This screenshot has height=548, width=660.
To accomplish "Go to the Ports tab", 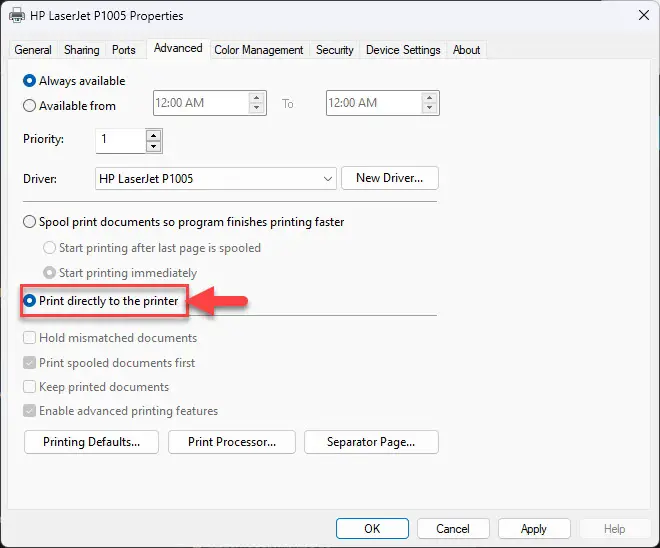I will pos(124,50).
